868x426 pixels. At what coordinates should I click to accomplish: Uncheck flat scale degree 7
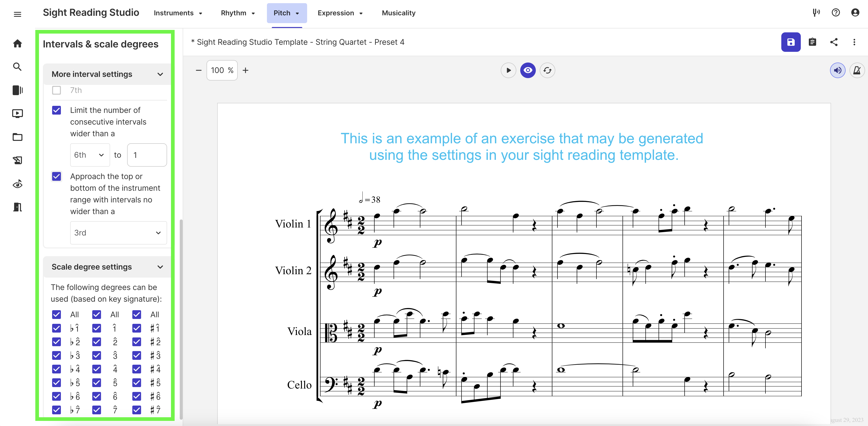tap(57, 410)
